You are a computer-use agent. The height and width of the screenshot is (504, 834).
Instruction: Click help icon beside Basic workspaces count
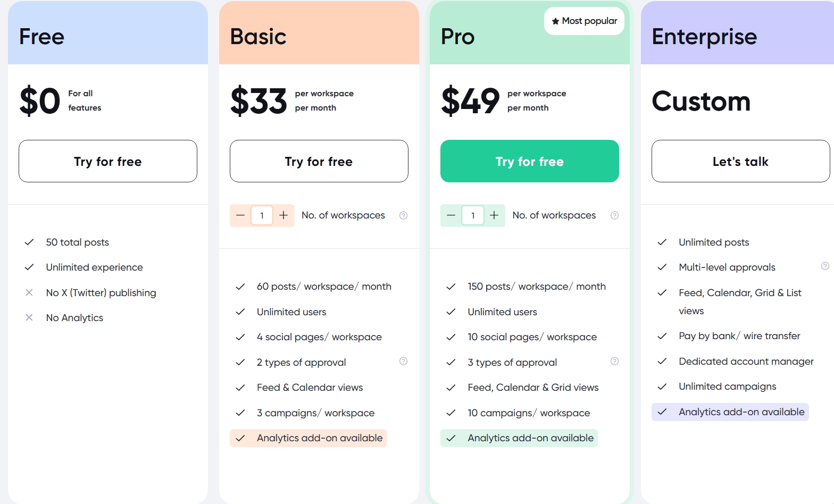point(404,215)
